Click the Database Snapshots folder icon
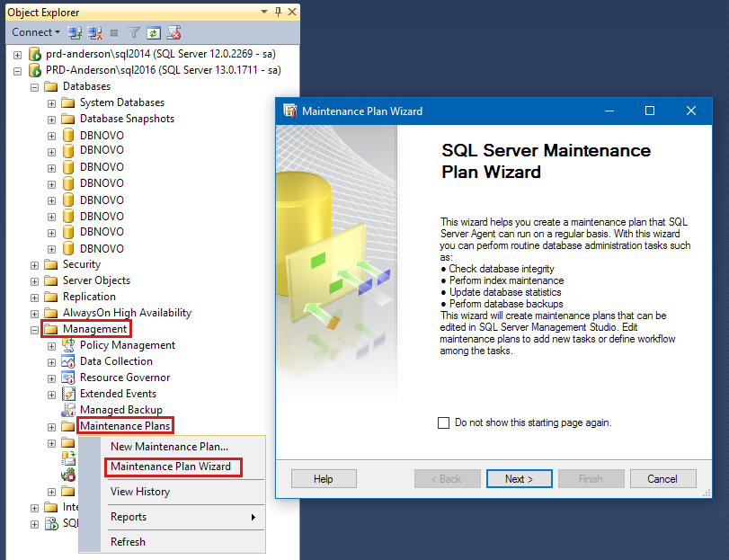729x560 pixels. coord(68,119)
